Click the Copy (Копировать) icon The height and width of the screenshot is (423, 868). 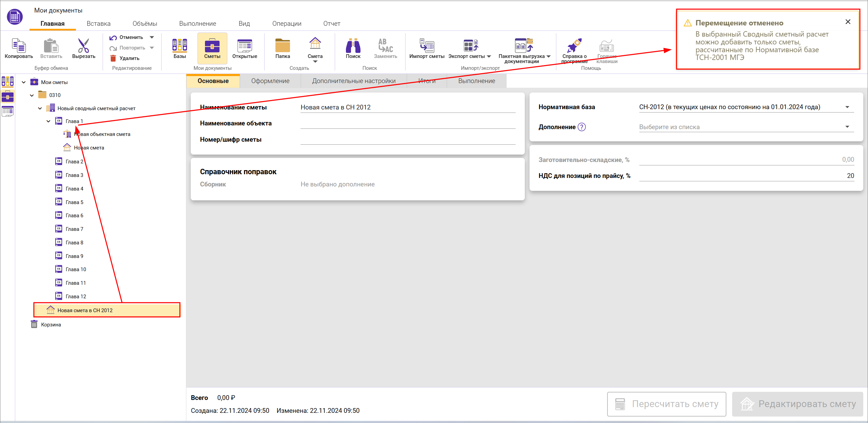point(19,46)
